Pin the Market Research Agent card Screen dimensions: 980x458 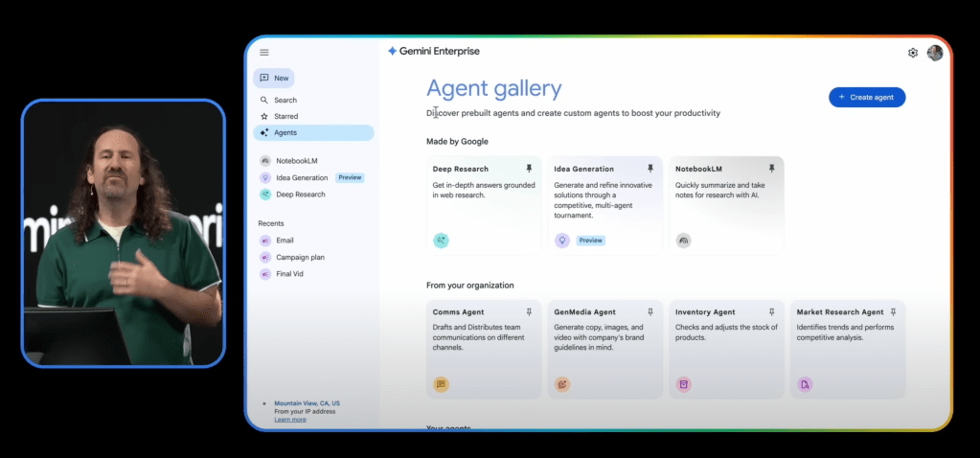point(893,312)
